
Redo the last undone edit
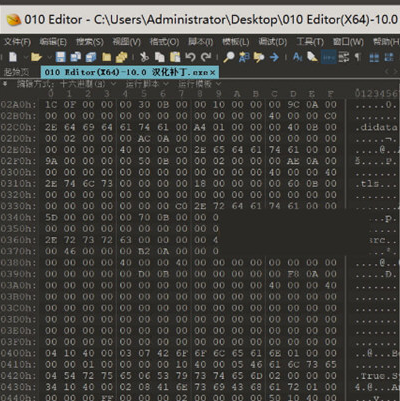pos(206,57)
